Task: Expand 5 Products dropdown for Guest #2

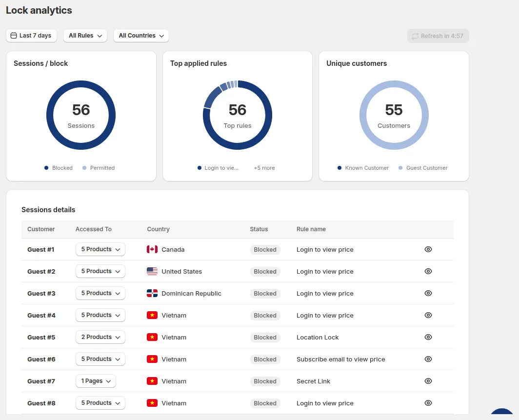Action: [x=100, y=271]
